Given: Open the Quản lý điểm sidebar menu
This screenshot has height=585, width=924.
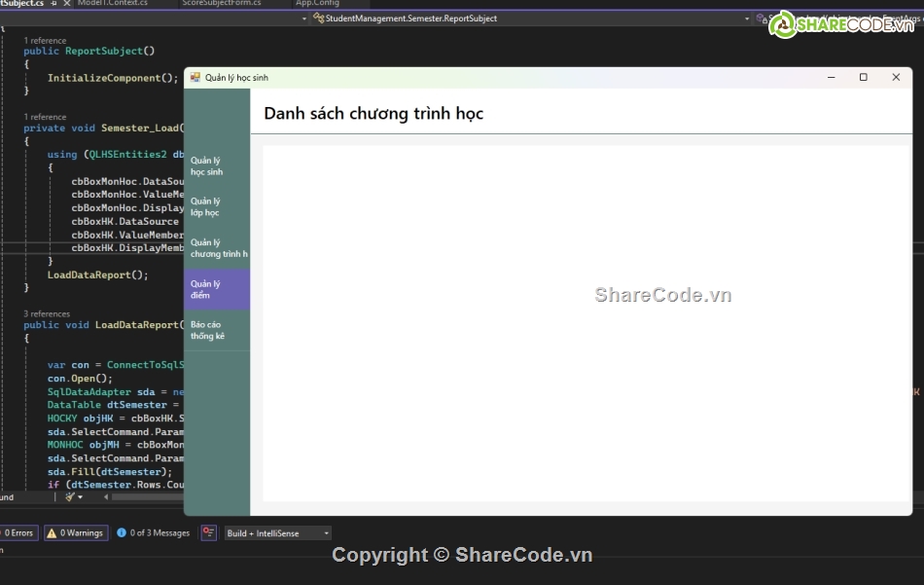Looking at the screenshot, I should tap(217, 289).
